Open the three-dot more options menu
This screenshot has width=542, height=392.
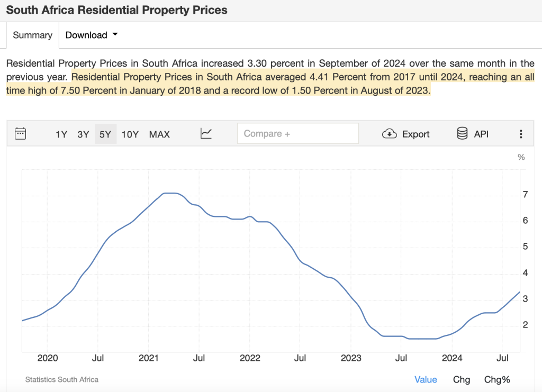(521, 134)
